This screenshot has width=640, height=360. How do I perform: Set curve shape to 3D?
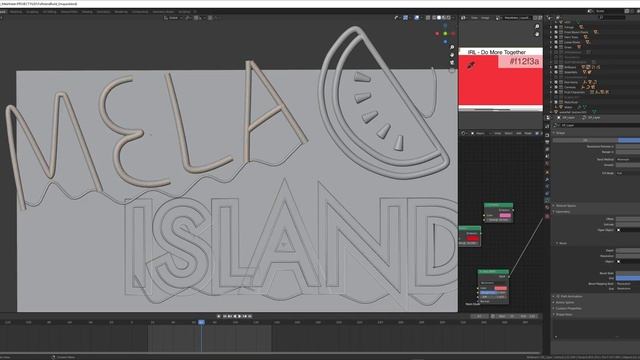coord(629,140)
